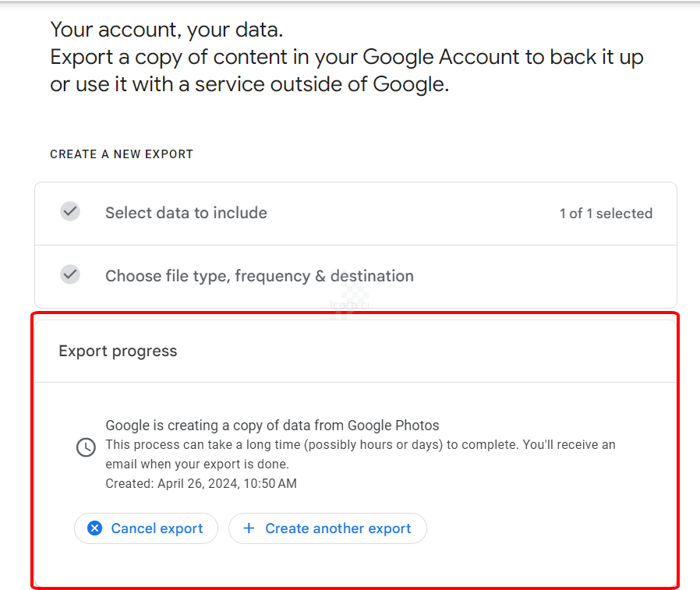Expand the Select data to include section
The height and width of the screenshot is (590, 700).
pos(186,213)
